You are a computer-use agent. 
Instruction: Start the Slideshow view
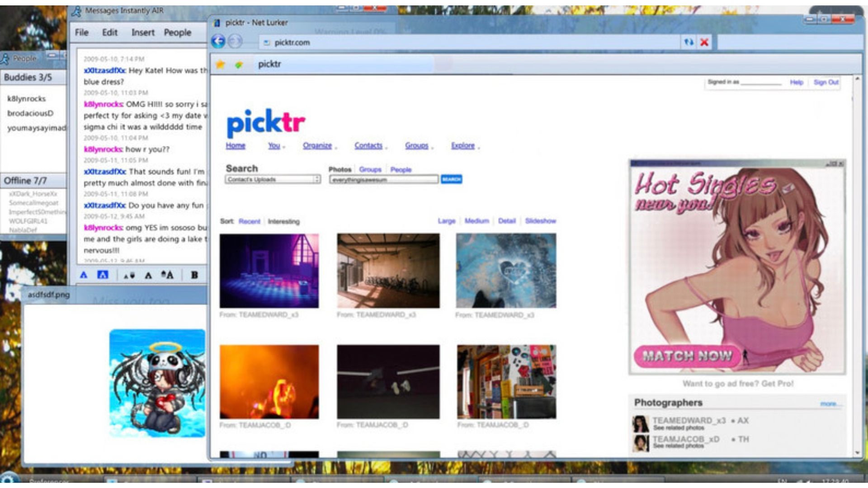pos(541,221)
